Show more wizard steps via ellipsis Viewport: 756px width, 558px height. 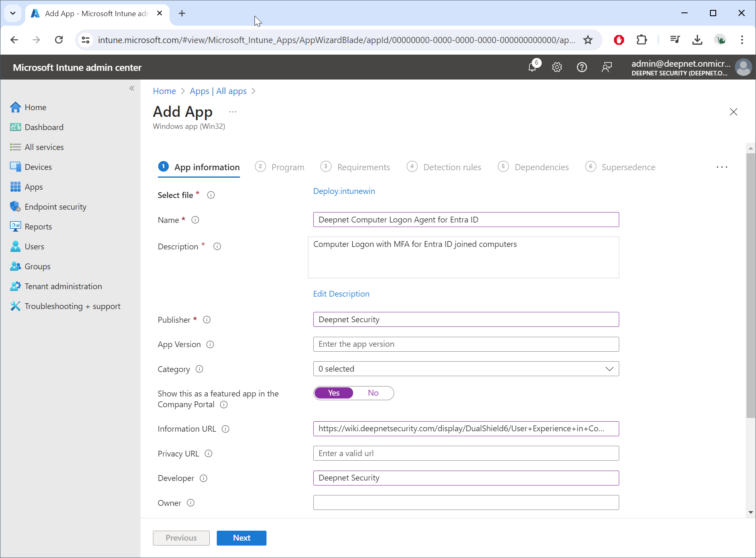(x=722, y=167)
